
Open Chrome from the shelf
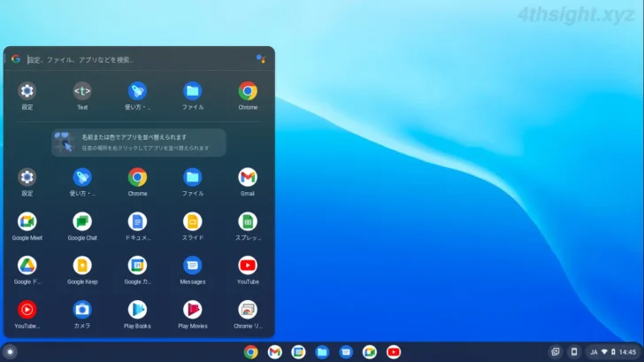(251, 352)
